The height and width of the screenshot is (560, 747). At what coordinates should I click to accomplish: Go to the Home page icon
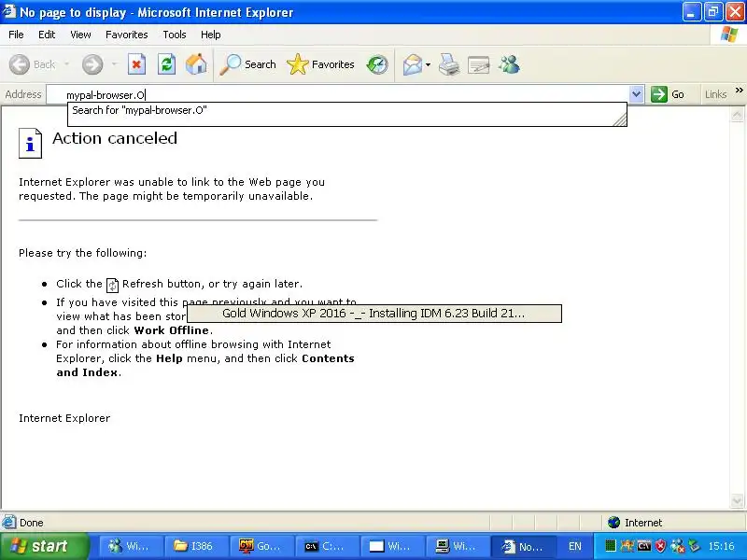(196, 64)
